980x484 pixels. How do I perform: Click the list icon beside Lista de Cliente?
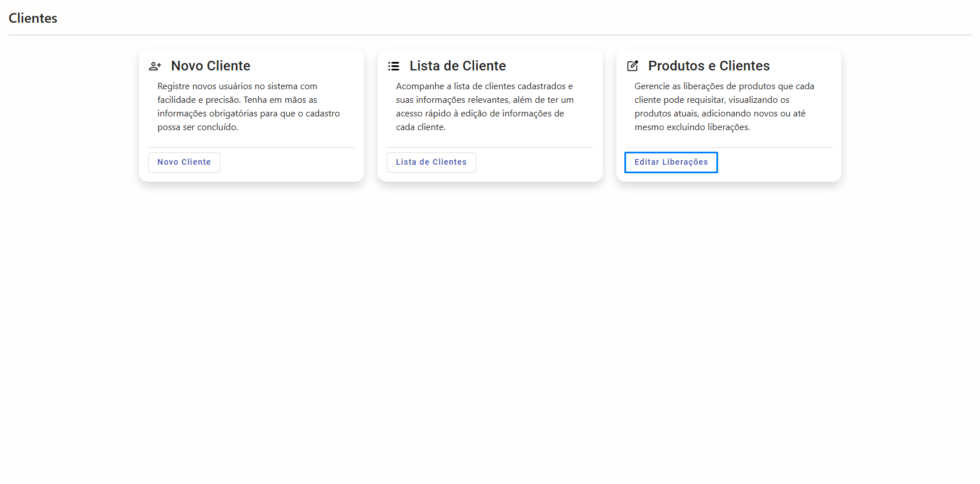point(394,66)
